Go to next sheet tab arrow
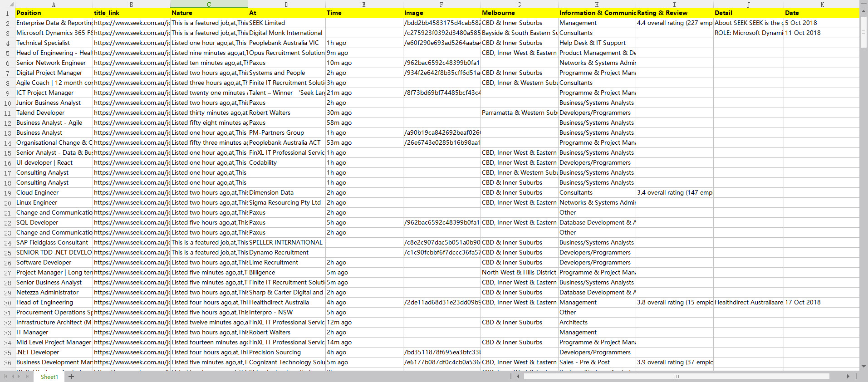The width and height of the screenshot is (868, 382). 20,377
